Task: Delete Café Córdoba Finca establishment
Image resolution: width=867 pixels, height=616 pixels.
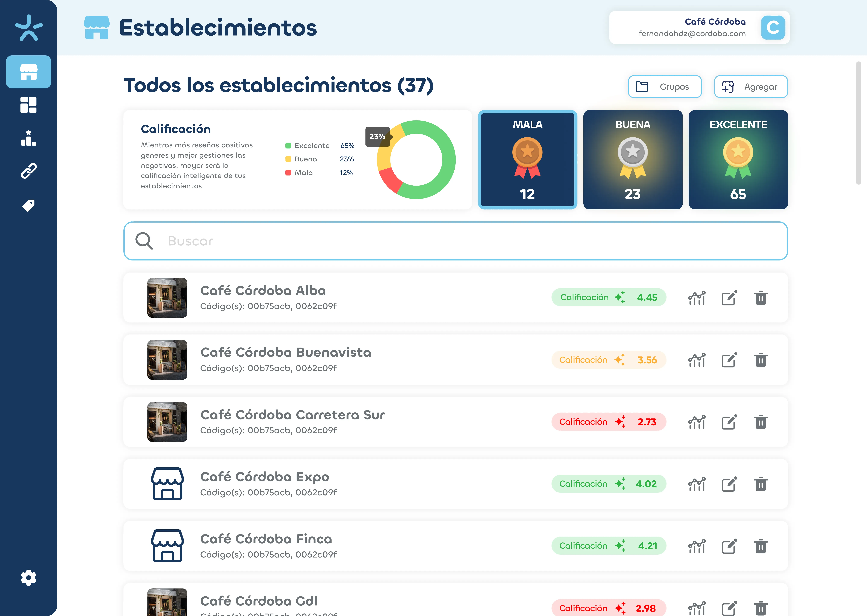Action: coord(761,546)
